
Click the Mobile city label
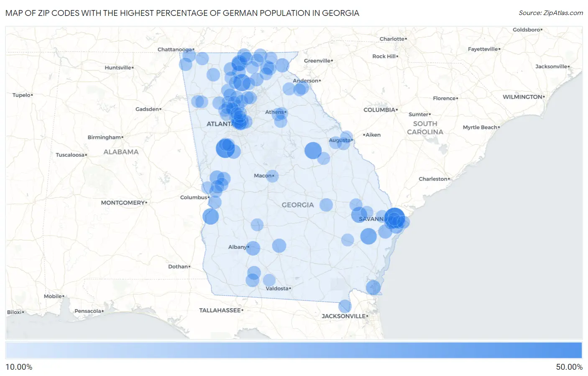(x=53, y=296)
